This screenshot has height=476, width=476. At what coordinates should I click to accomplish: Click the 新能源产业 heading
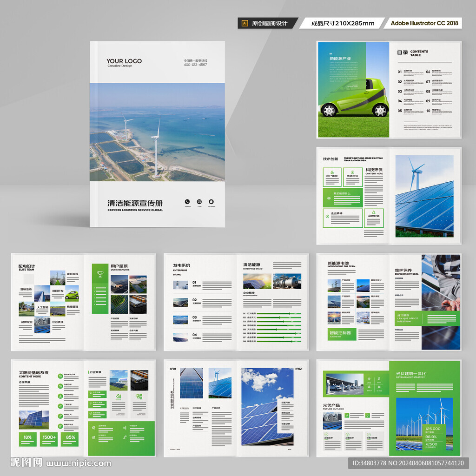[340, 59]
